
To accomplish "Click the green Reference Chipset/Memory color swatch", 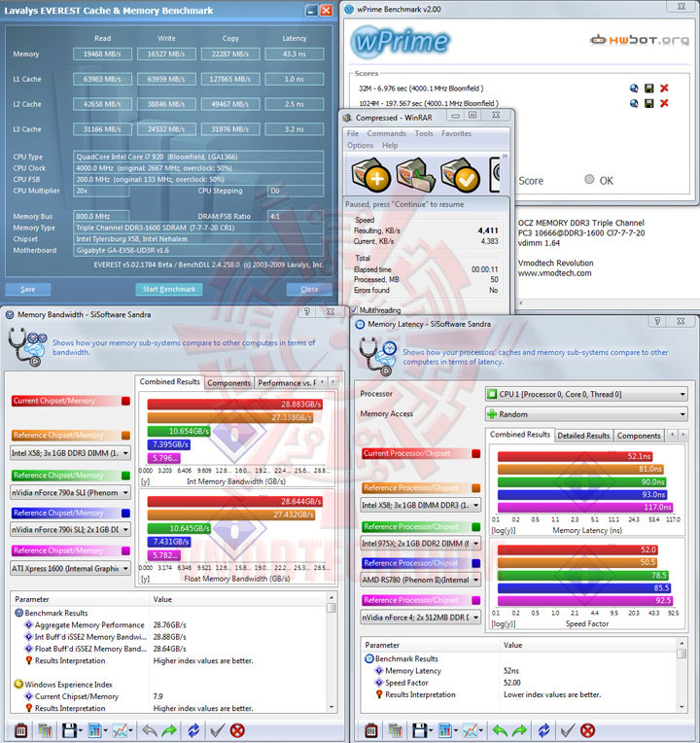I will [125, 476].
